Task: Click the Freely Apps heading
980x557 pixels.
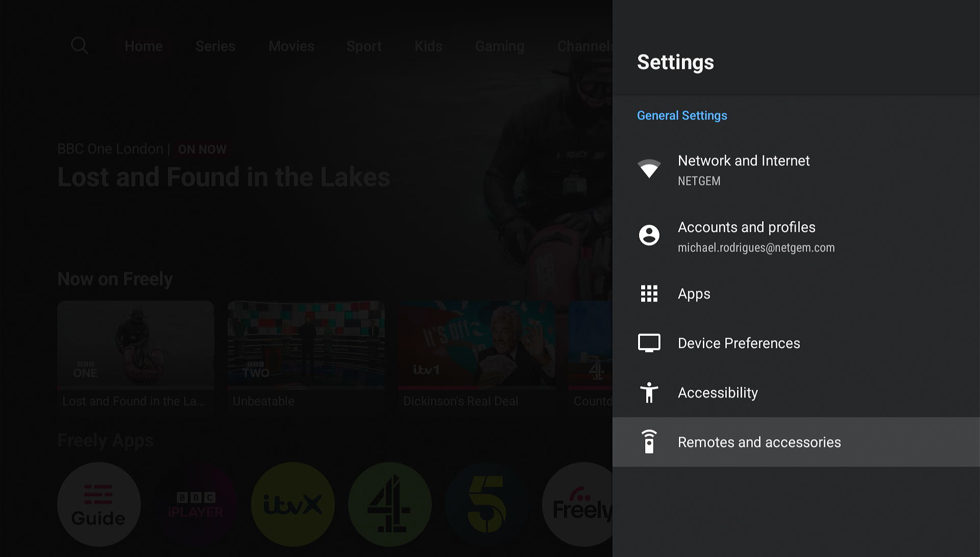Action: pyautogui.click(x=105, y=441)
